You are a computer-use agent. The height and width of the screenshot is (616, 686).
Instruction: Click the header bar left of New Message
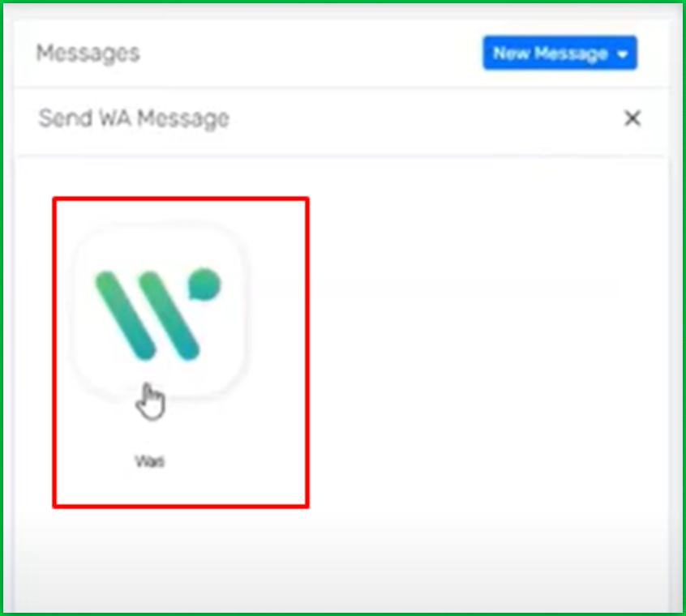pos(307,53)
